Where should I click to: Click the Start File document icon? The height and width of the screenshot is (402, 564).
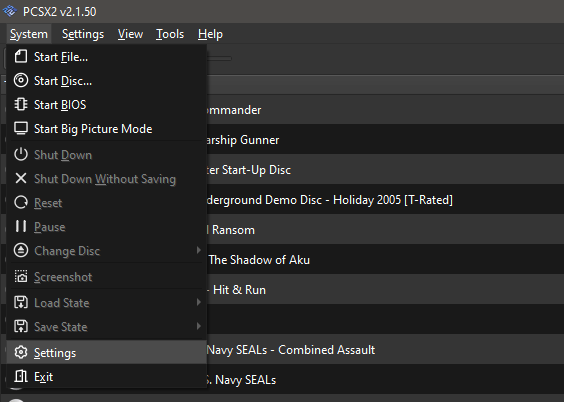point(21,56)
